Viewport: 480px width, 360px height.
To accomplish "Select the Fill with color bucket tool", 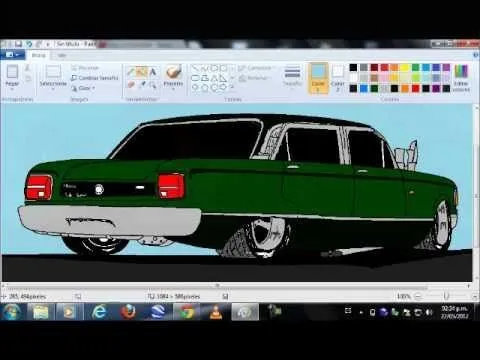I will (x=142, y=72).
